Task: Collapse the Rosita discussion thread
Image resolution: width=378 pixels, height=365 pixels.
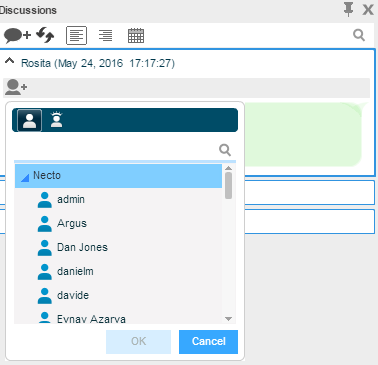Action: pos(10,61)
